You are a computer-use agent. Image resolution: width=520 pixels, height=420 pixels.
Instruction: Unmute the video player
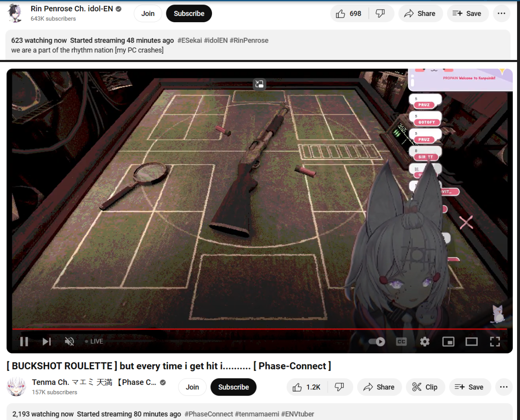(x=70, y=342)
